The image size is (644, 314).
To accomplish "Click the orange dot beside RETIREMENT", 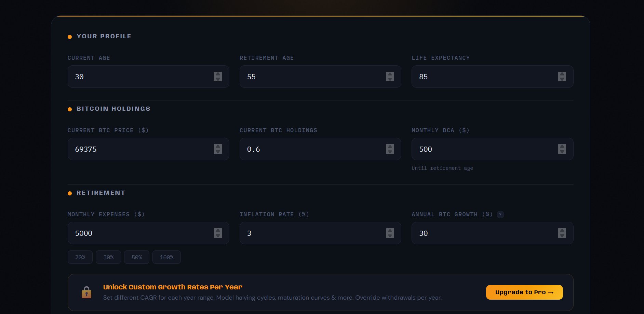I will (70, 193).
